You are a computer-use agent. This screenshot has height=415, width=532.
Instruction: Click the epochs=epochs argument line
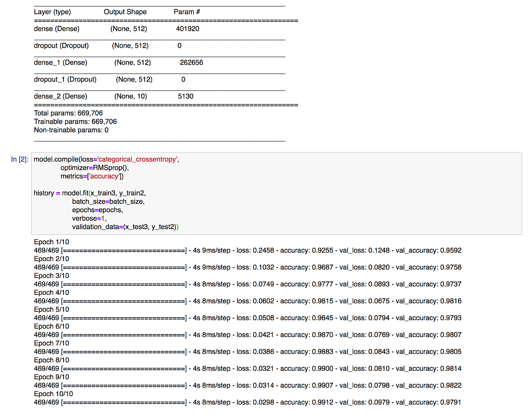click(x=97, y=210)
